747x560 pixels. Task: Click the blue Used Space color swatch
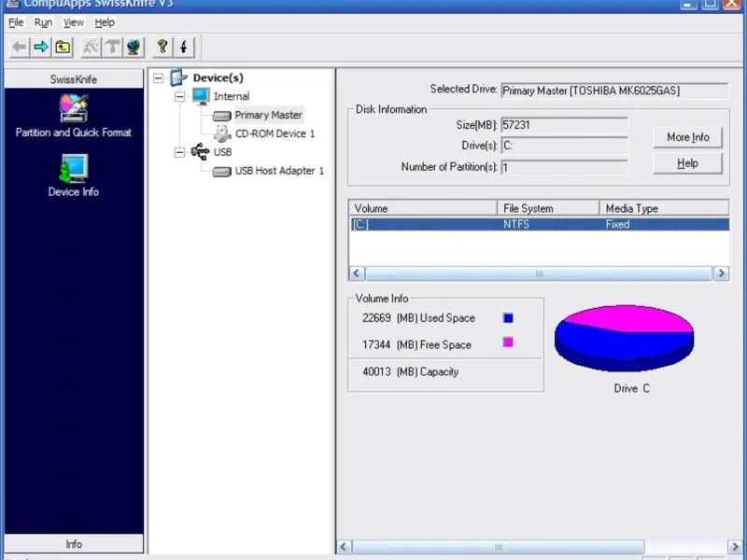tap(508, 318)
